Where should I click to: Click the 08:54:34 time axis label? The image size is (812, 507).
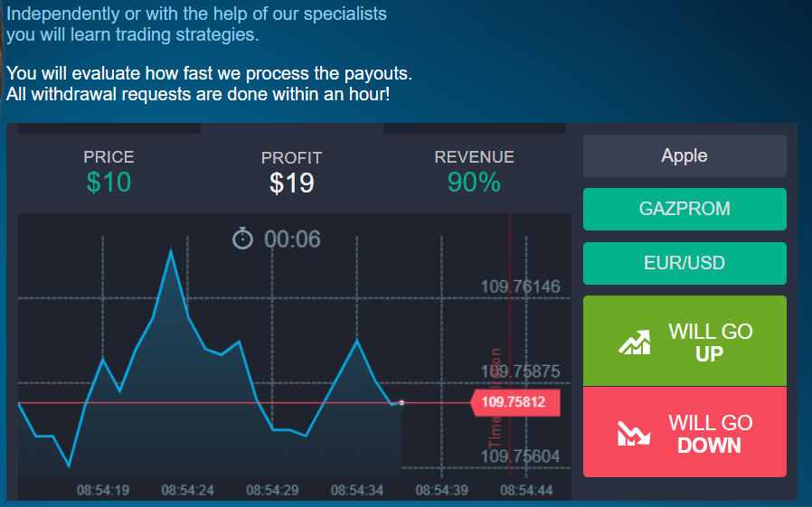click(356, 491)
